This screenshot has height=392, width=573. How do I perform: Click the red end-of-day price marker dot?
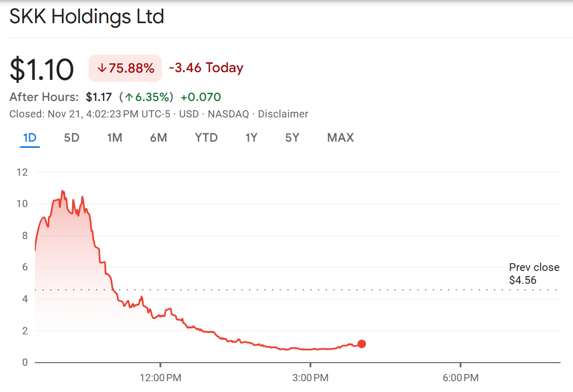pos(362,344)
